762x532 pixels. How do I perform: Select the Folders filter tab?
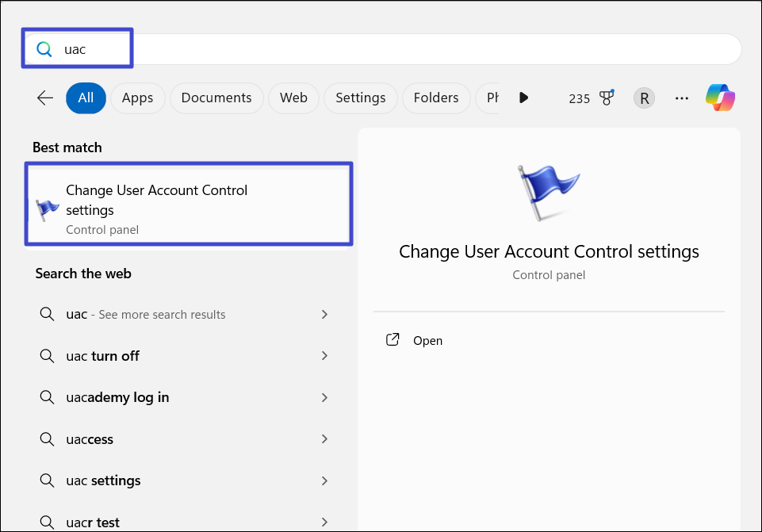point(436,98)
